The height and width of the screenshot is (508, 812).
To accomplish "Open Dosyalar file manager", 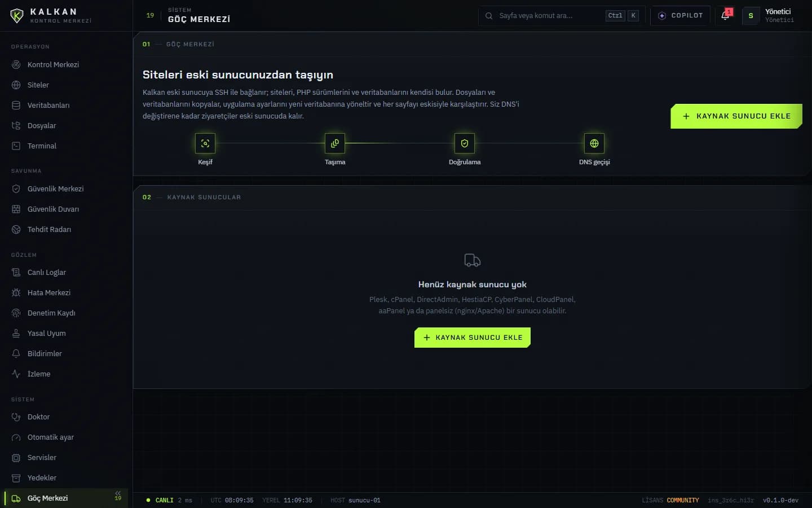I will coord(66,125).
